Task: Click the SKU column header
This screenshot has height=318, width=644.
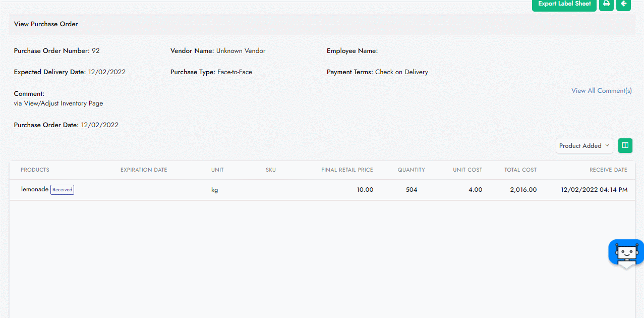Action: [271, 170]
